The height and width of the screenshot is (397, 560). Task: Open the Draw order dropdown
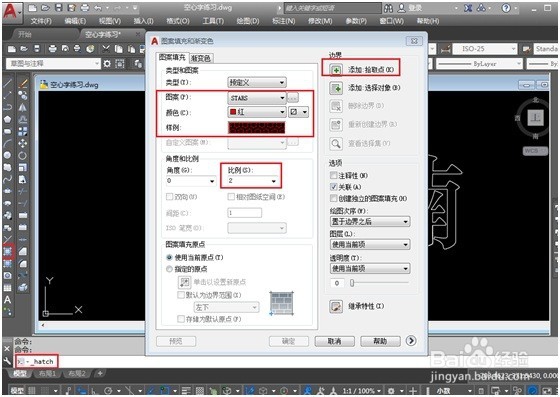click(x=370, y=222)
